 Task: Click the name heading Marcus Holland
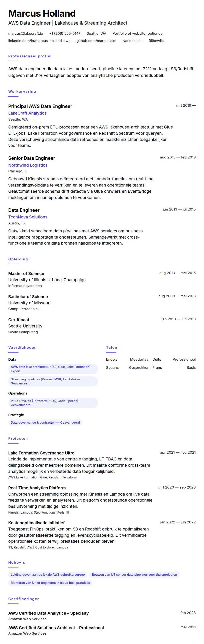42,13
